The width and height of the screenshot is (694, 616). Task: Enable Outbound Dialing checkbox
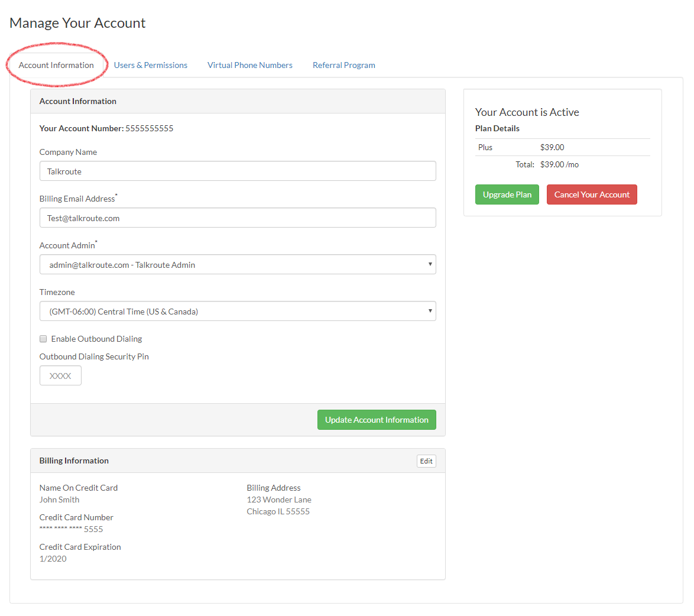tap(43, 338)
